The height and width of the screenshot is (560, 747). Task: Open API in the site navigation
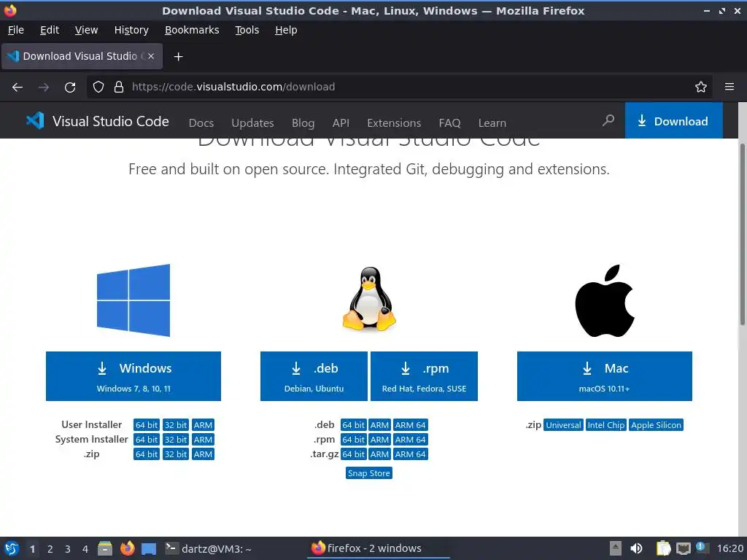pyautogui.click(x=341, y=122)
